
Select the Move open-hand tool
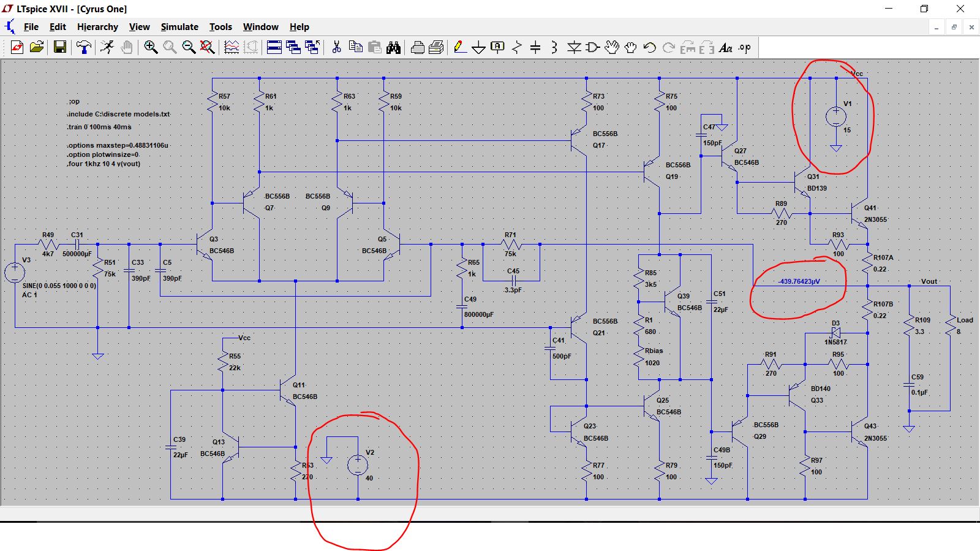(611, 47)
